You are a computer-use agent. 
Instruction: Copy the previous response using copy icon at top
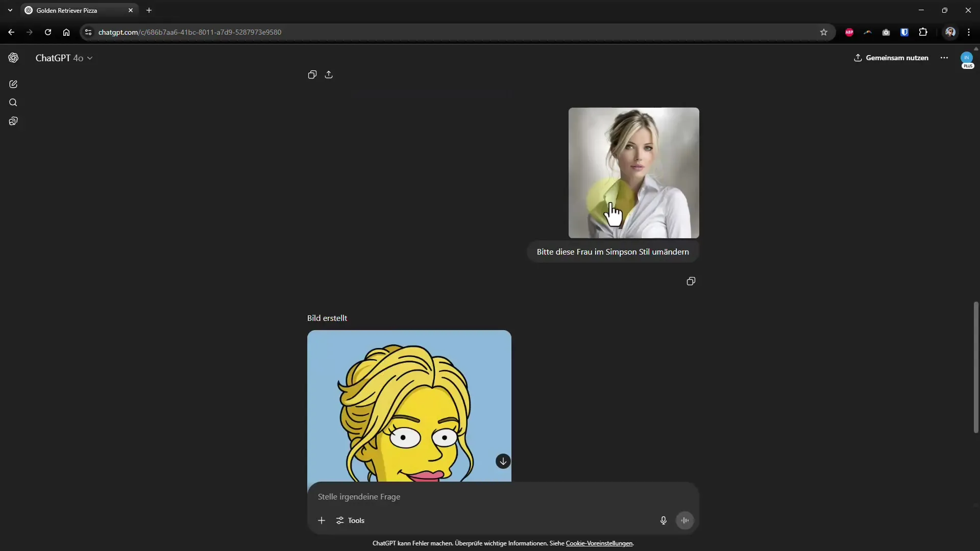312,74
